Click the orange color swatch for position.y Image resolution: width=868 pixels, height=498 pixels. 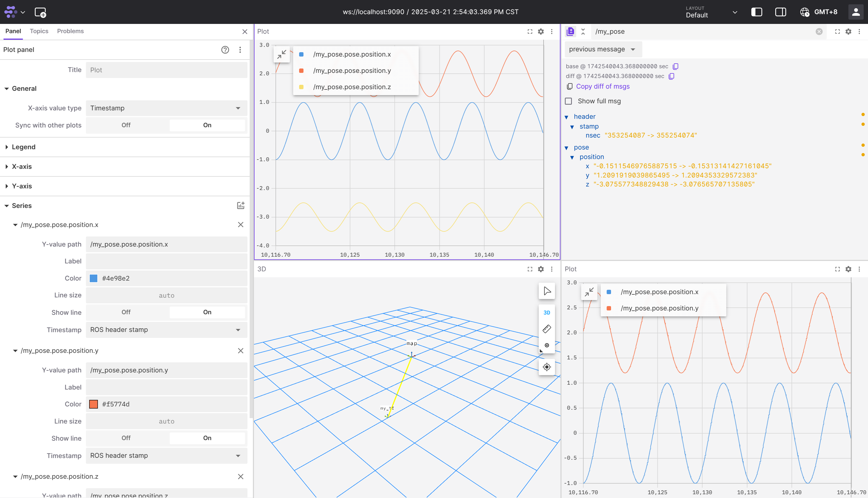coord(93,404)
